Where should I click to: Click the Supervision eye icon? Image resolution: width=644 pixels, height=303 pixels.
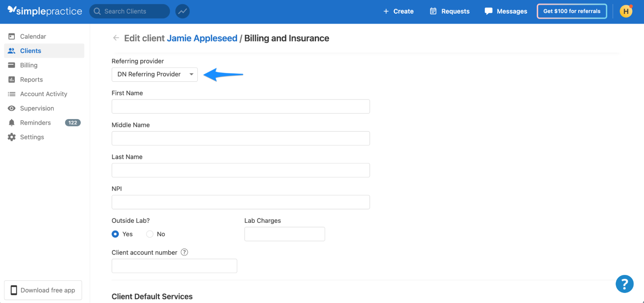click(12, 108)
